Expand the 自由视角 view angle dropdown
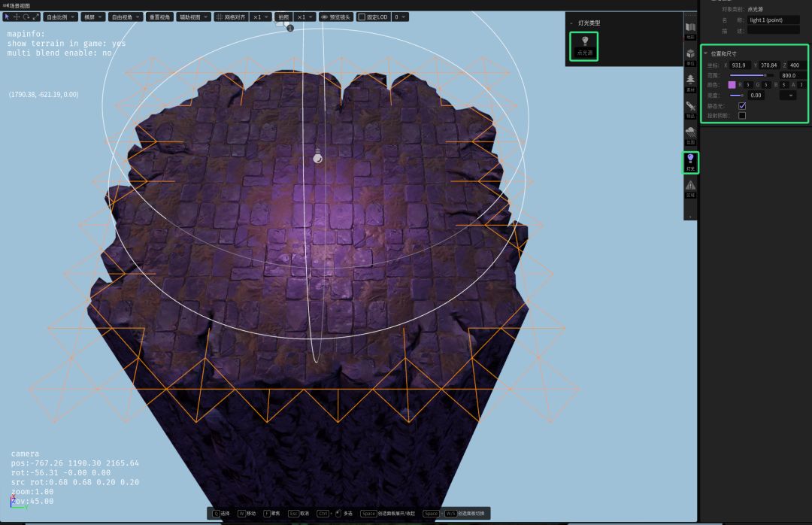 pos(125,17)
